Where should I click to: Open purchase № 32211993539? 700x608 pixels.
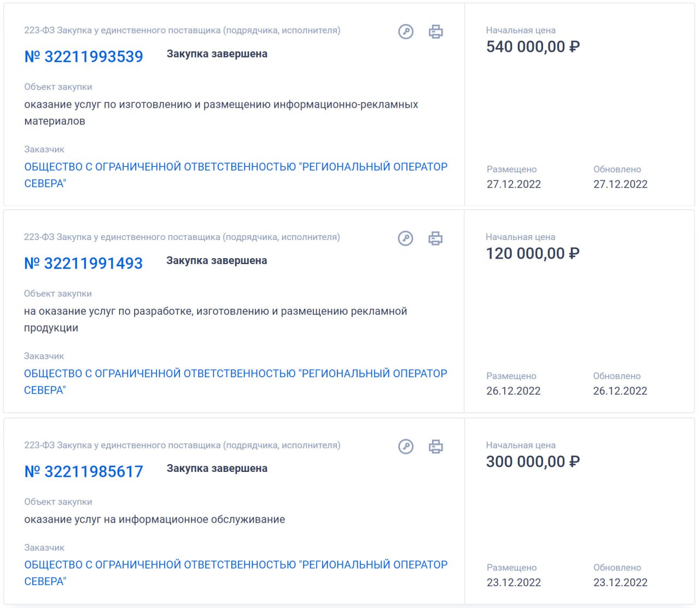[x=84, y=56]
